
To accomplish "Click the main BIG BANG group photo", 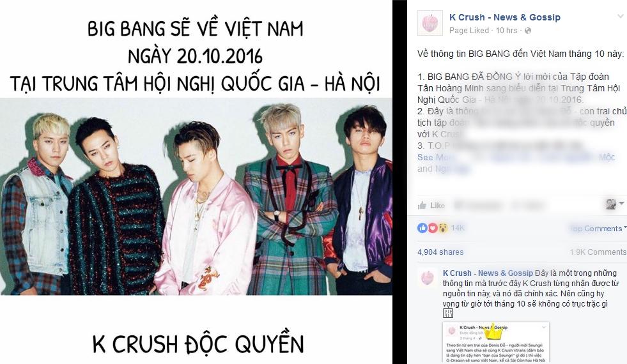I will click(x=196, y=196).
